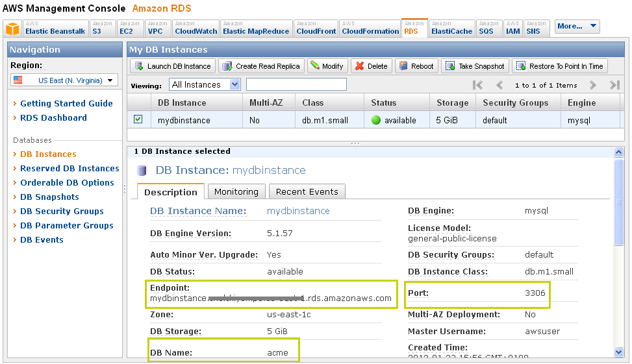Click the Endpoint hostname value
Image resolution: width=632 pixels, height=364 pixels.
point(271,298)
